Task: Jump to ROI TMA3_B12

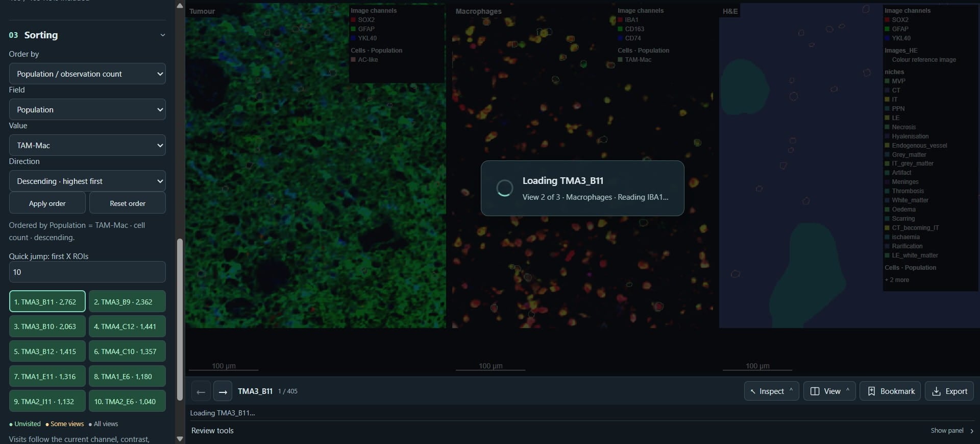Action: click(47, 351)
